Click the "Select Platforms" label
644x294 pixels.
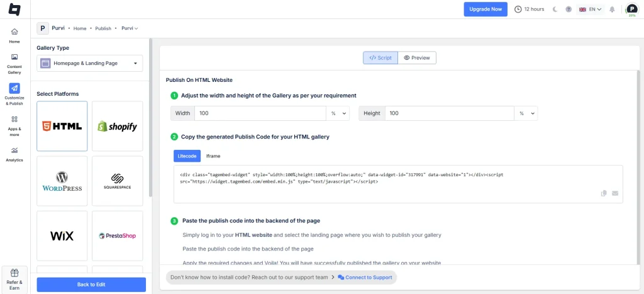click(57, 94)
